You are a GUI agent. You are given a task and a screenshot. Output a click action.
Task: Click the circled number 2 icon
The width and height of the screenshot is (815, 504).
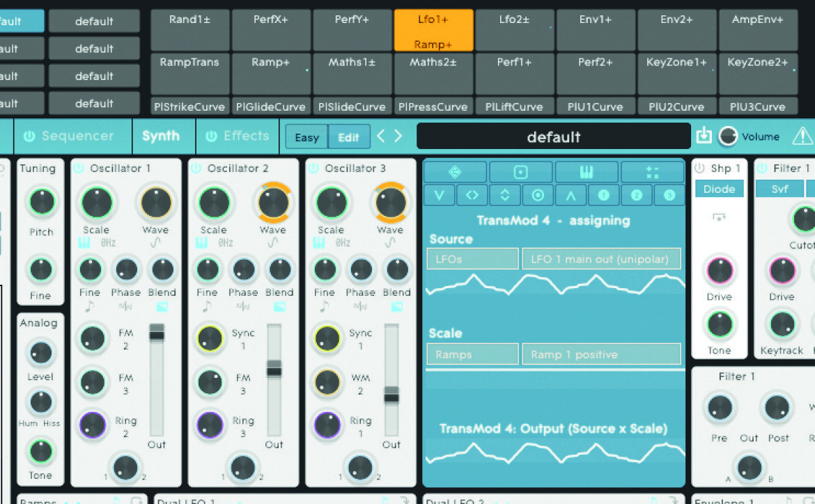(636, 196)
